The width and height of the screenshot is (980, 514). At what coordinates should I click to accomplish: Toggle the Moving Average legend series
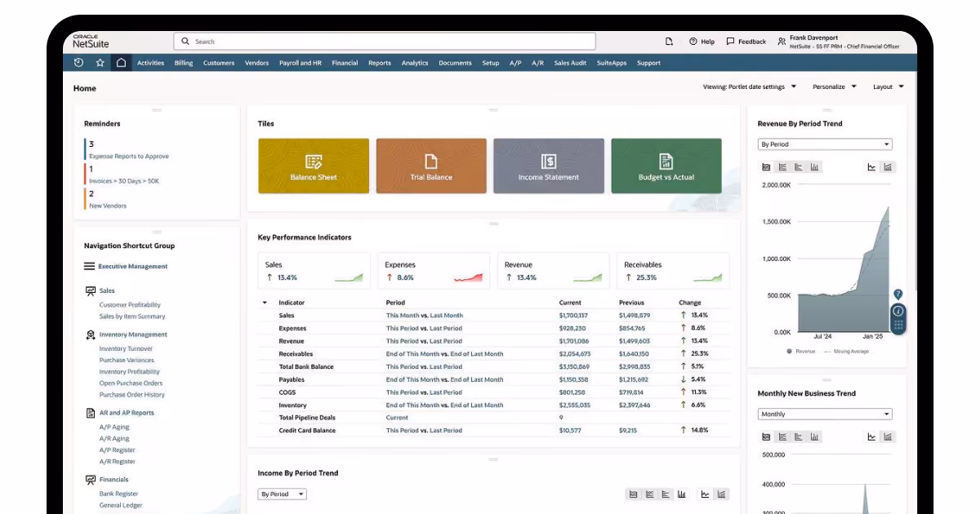847,352
